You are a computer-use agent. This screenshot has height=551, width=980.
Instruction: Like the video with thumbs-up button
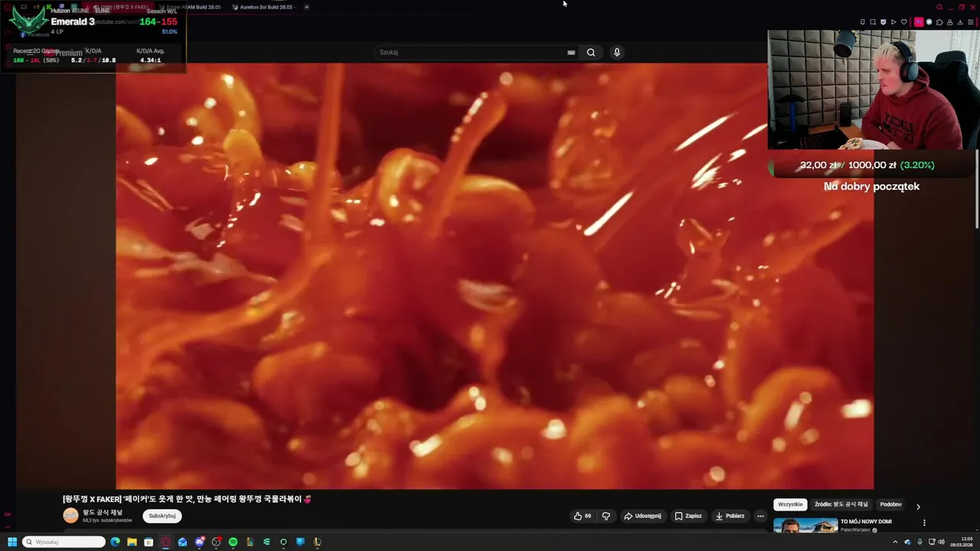pyautogui.click(x=583, y=516)
